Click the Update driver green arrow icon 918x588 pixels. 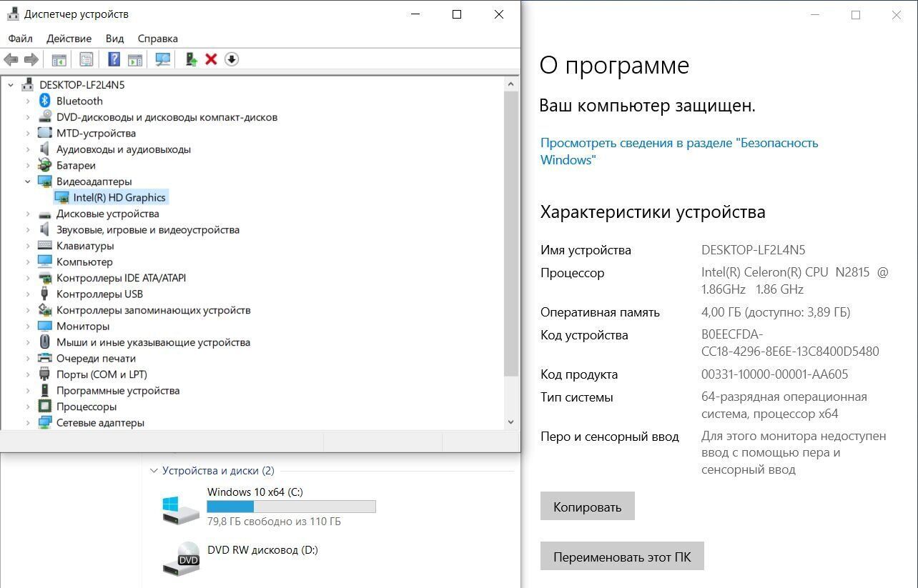click(x=191, y=59)
